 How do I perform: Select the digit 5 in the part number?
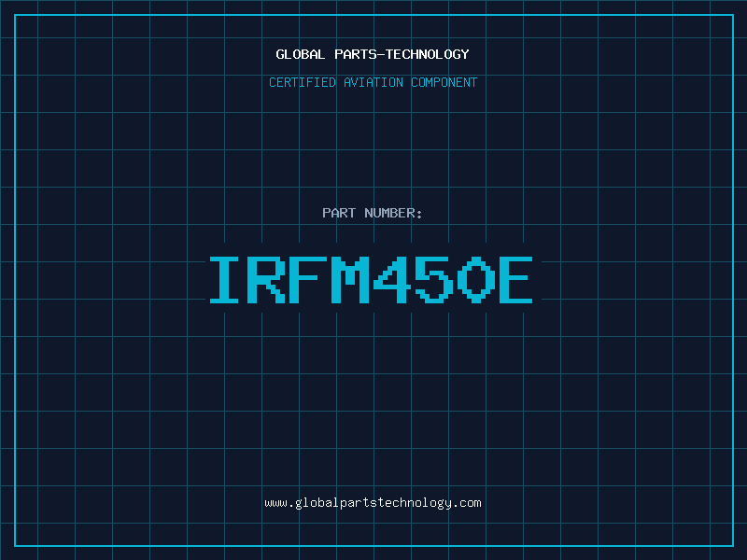(x=435, y=280)
